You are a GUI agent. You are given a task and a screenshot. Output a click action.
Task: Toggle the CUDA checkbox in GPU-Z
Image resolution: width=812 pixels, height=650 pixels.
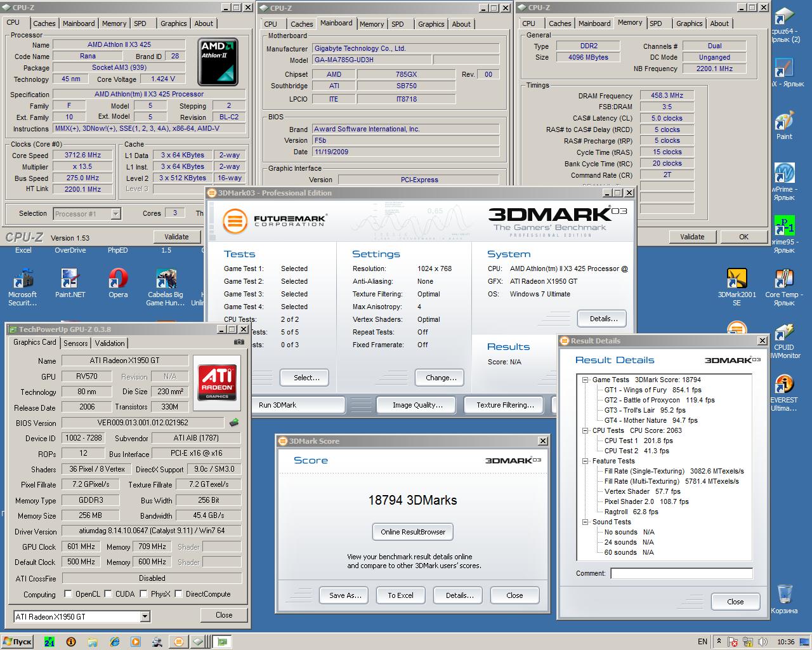coord(108,594)
